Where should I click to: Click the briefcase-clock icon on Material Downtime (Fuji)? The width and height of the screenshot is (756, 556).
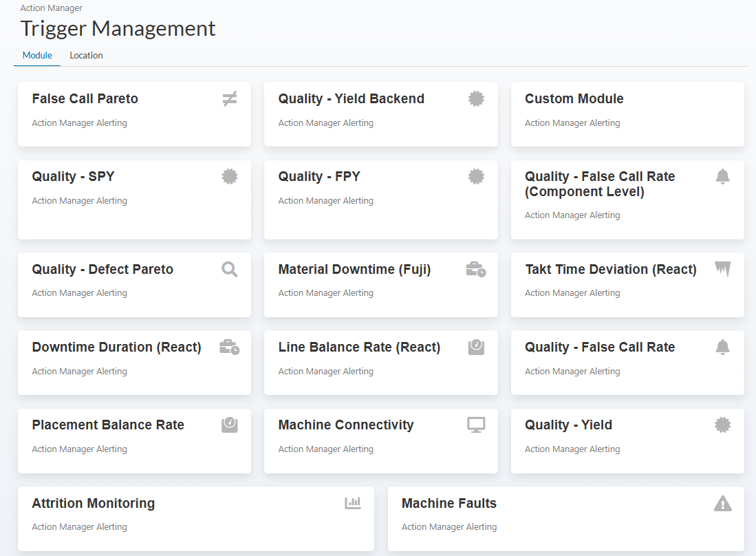[x=476, y=270]
